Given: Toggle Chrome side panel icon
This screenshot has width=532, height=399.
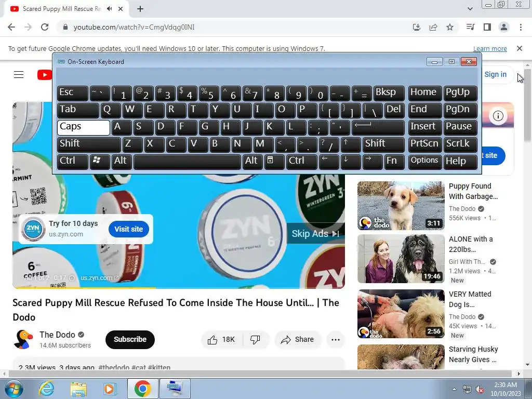Looking at the screenshot, I should 487,27.
